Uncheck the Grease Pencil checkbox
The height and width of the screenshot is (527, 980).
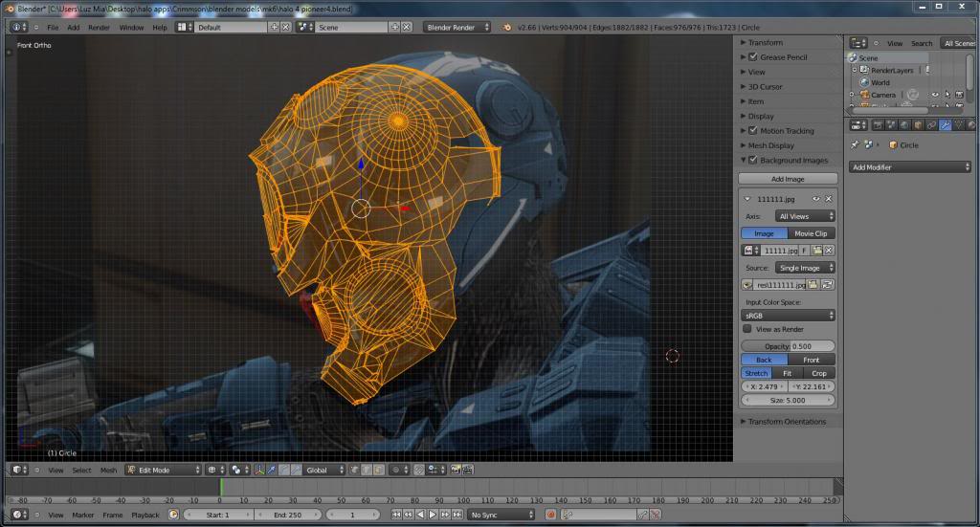753,57
